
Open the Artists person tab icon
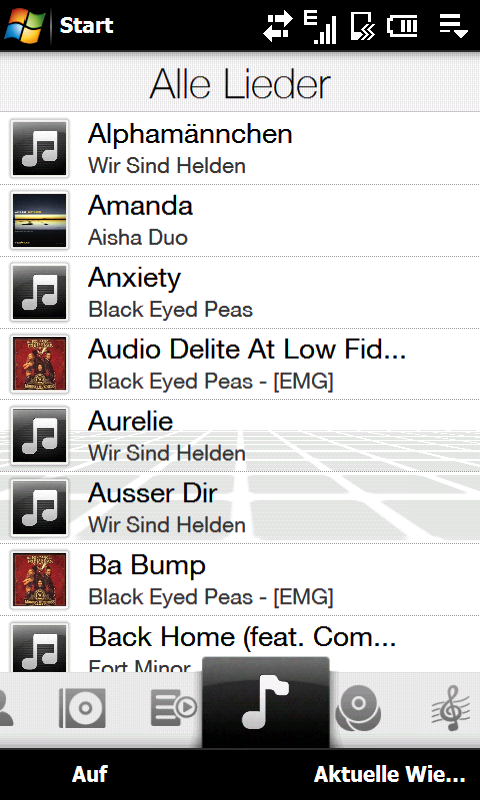click(6, 708)
